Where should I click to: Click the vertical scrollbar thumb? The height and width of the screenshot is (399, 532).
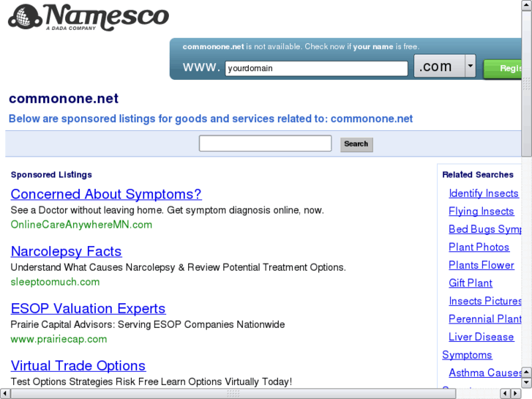point(527,83)
